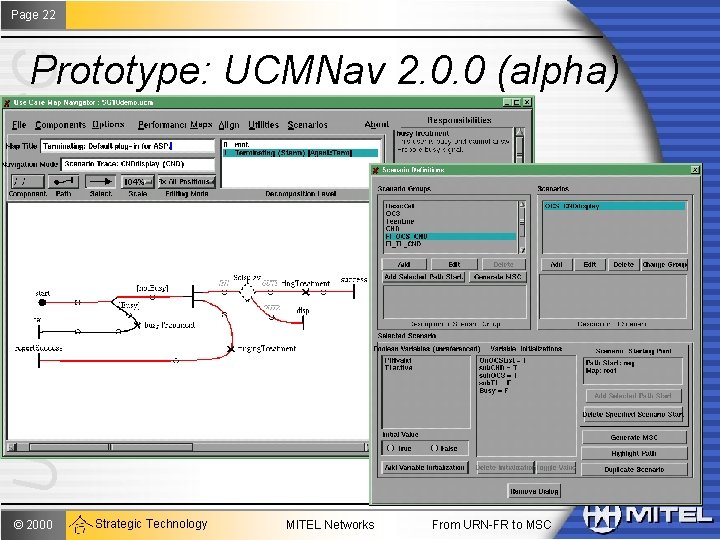Select the Path tool button
Viewport: 720px width, 540px height.
[63, 182]
